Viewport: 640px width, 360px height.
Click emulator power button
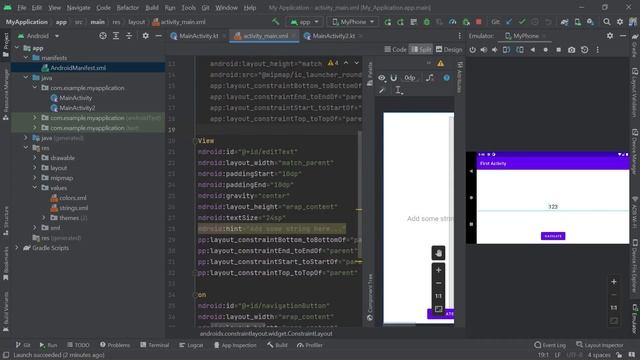(473, 50)
